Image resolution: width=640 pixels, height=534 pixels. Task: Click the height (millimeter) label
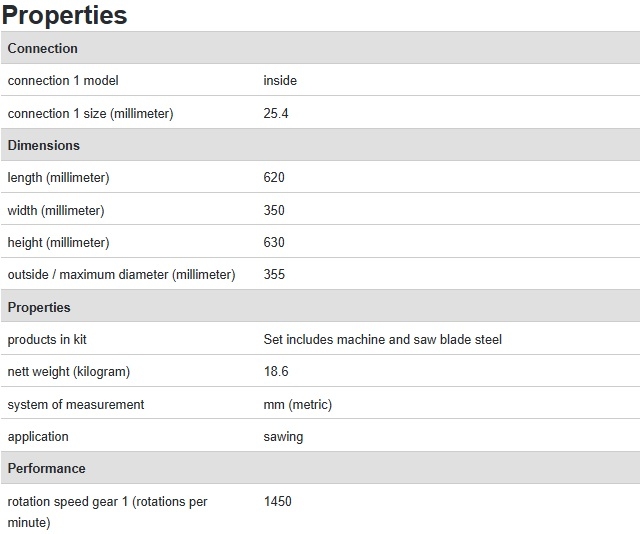click(x=58, y=243)
